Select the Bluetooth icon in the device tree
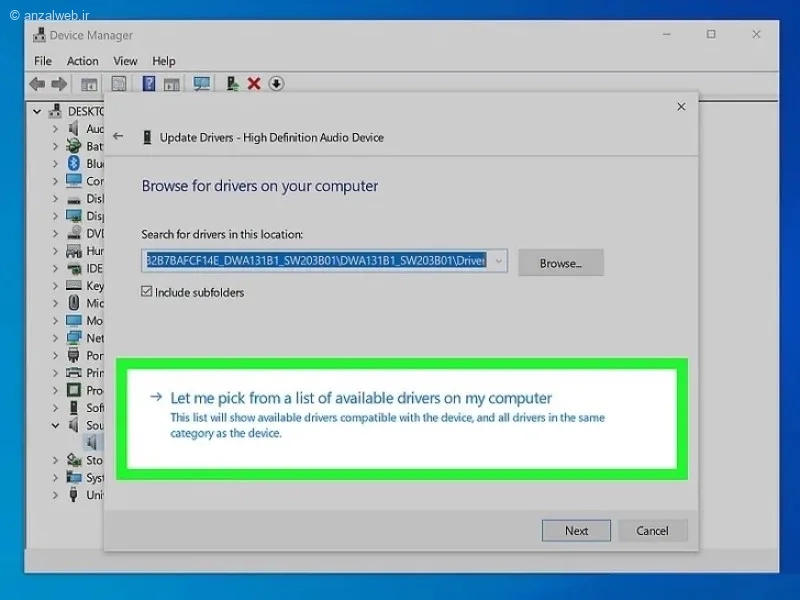The height and width of the screenshot is (600, 800). 74,163
